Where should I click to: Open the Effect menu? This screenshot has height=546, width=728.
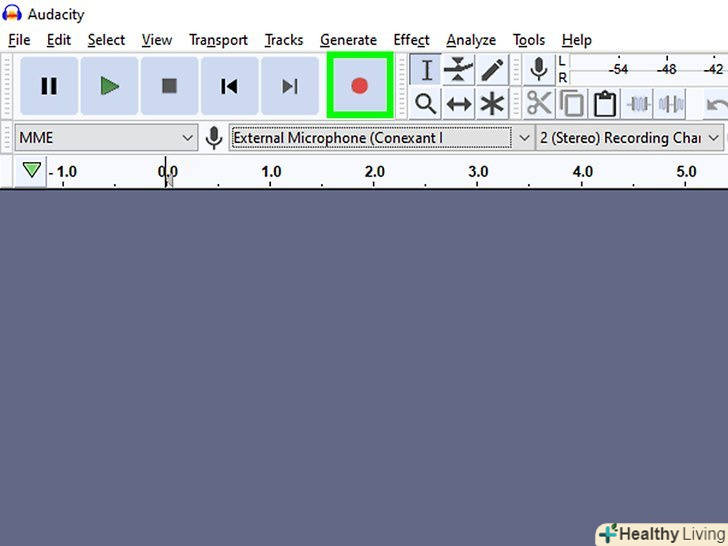tap(411, 40)
